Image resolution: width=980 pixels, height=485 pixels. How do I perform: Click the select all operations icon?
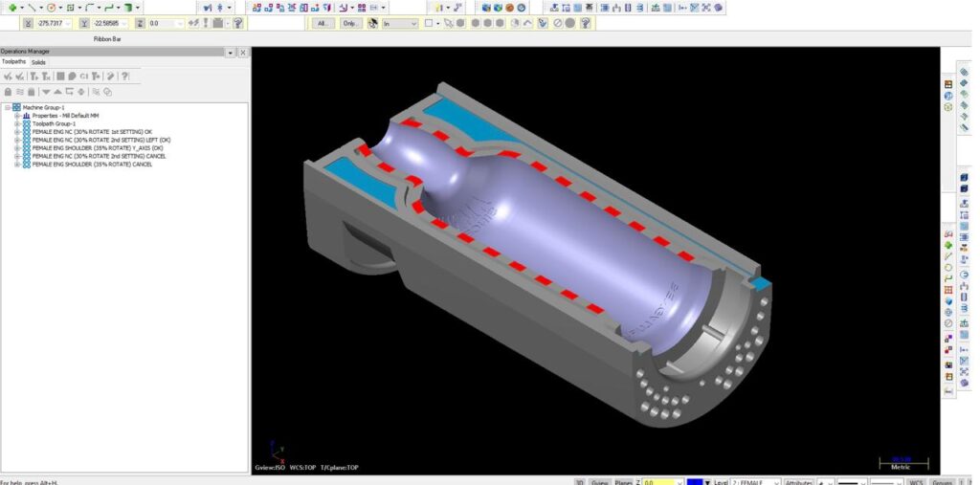[8, 76]
